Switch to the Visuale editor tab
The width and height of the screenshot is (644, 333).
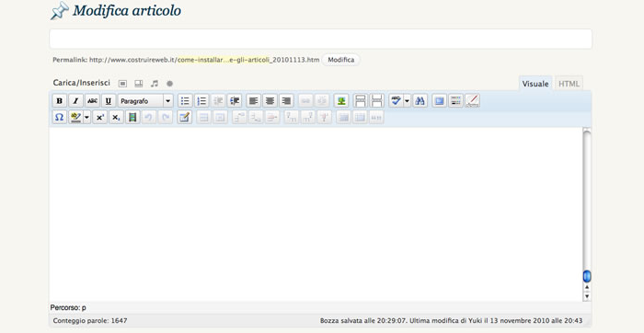pos(535,84)
